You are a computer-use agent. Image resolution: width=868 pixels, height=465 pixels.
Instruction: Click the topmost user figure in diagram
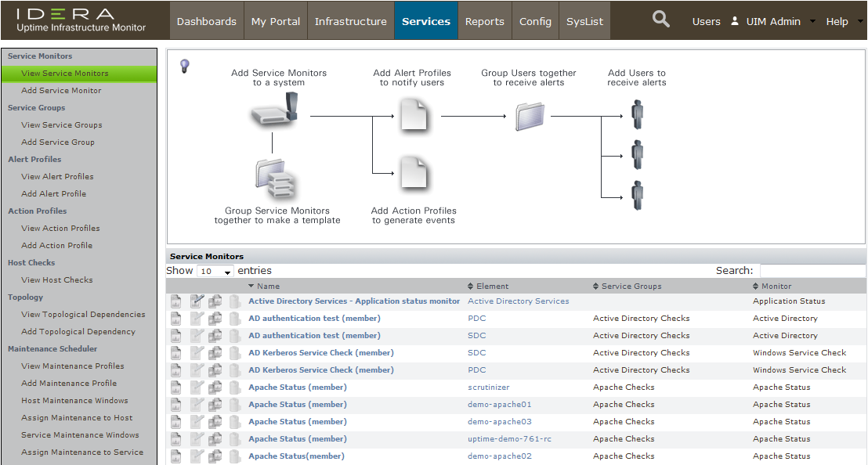tap(638, 114)
